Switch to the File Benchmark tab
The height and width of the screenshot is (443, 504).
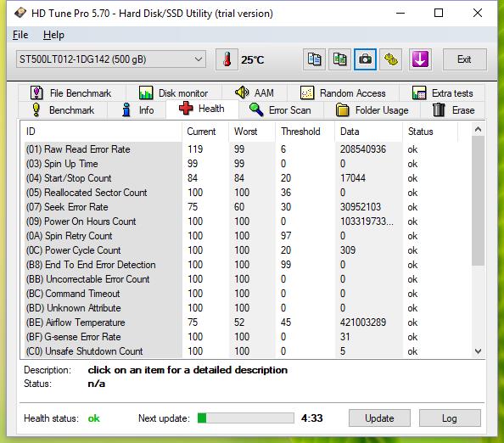72,93
